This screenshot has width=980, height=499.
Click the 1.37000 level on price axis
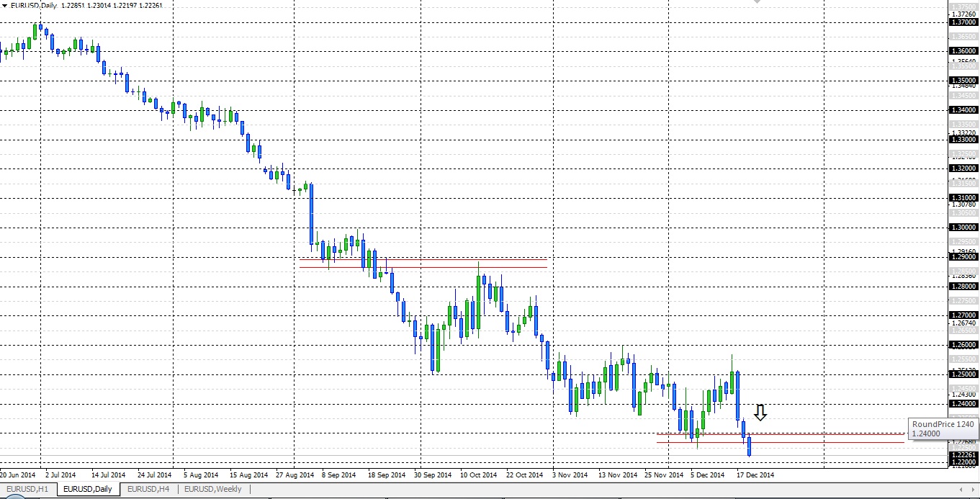pyautogui.click(x=963, y=22)
